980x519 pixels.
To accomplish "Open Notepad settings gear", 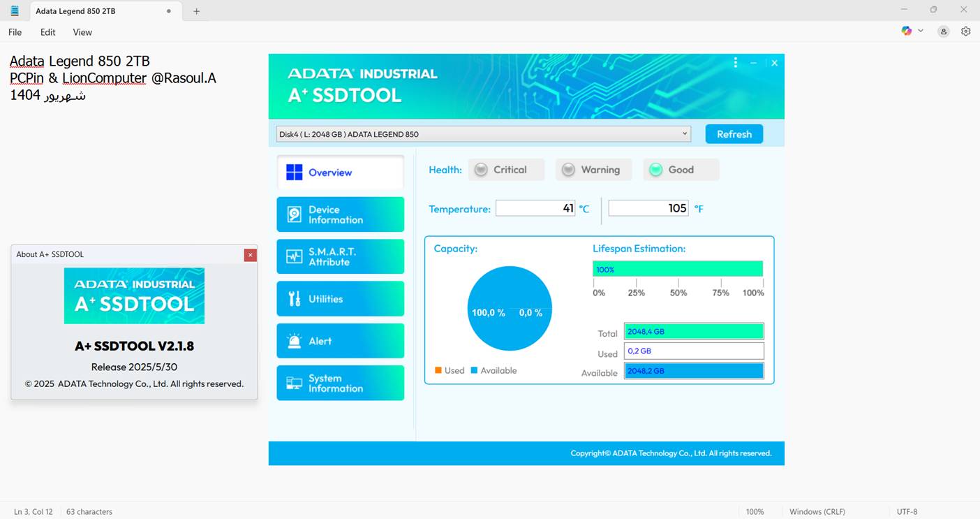I will pyautogui.click(x=966, y=31).
